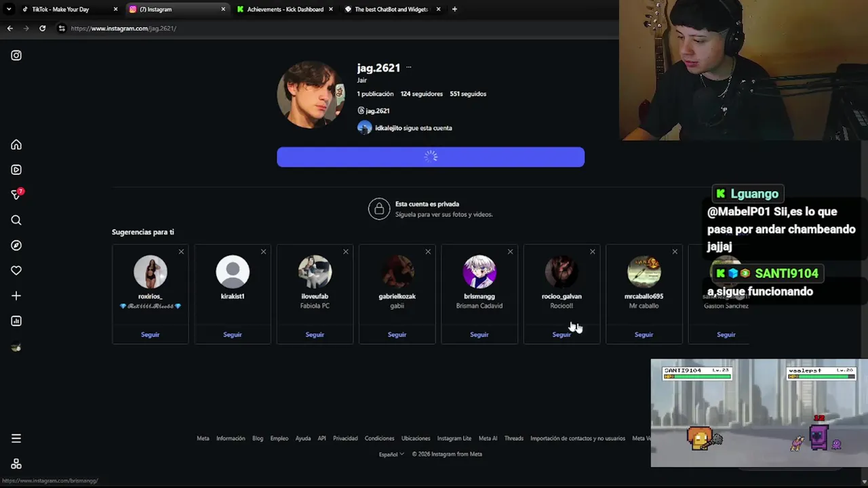This screenshot has height=488, width=868.
Task: Open the Reels icon in sidebar
Action: [x=16, y=169]
